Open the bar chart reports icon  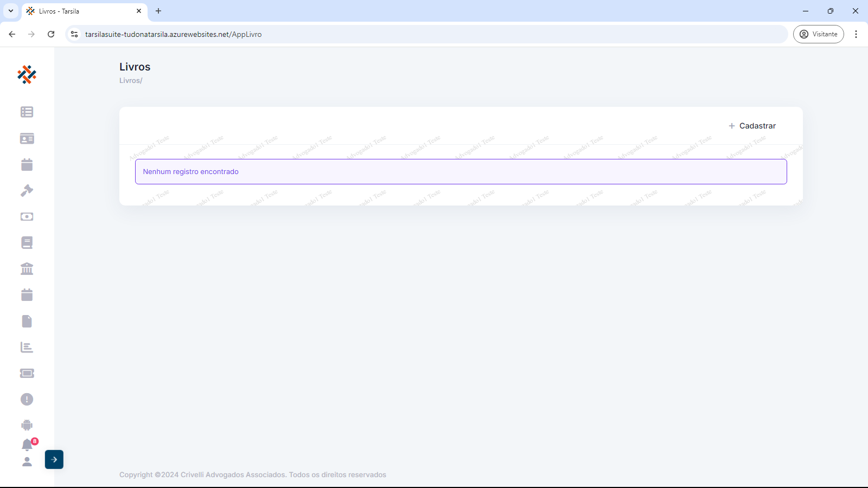(27, 348)
